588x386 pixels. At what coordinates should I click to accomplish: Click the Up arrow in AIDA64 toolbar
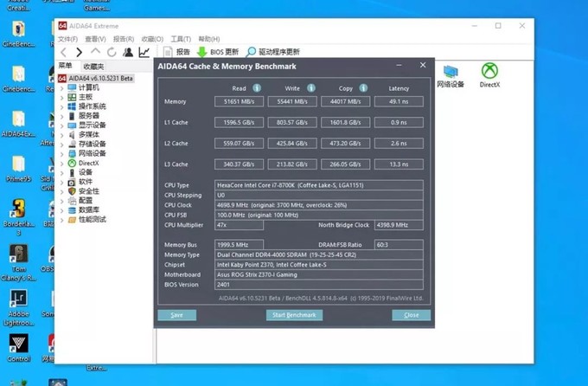tap(96, 51)
